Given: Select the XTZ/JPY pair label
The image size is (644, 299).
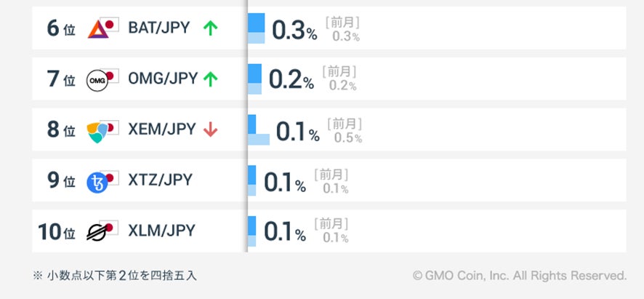Looking at the screenshot, I should click(x=160, y=180).
